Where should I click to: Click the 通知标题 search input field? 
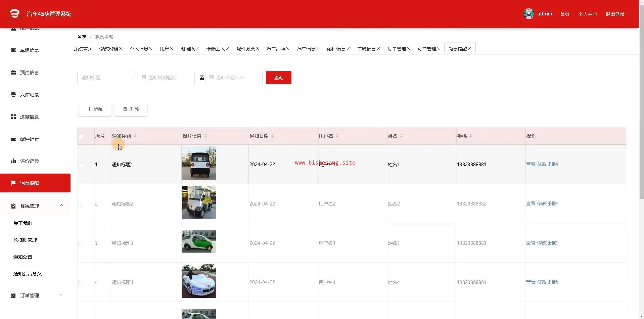[x=105, y=78]
